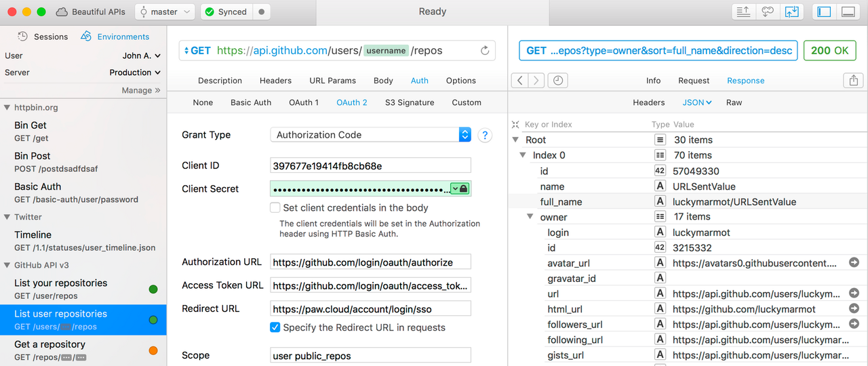868x366 pixels.
Task: Click the share icon in response panel
Action: (853, 81)
